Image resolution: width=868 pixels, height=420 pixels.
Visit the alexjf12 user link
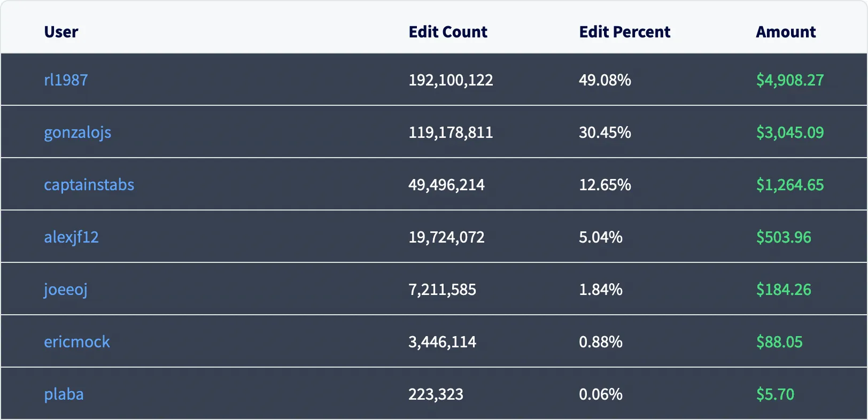71,237
